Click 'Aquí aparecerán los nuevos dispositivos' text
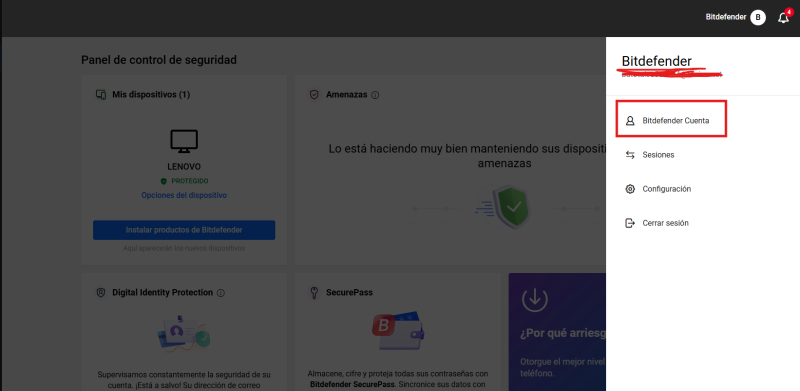This screenshot has height=391, width=800. pos(184,249)
